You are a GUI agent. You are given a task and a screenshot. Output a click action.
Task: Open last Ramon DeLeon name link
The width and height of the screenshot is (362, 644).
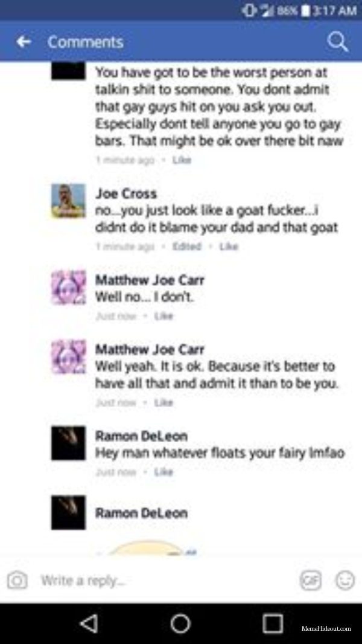[141, 513]
